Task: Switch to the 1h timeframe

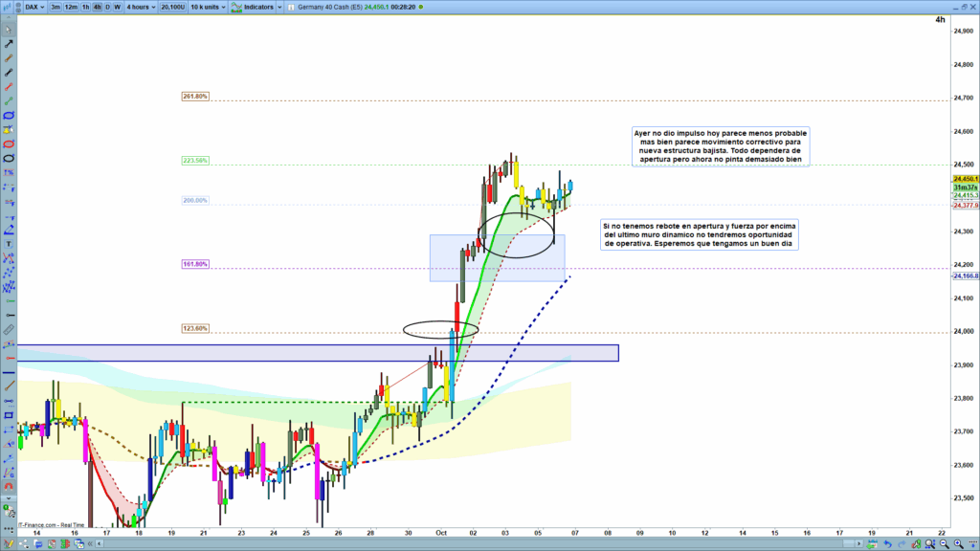Action: coord(86,7)
